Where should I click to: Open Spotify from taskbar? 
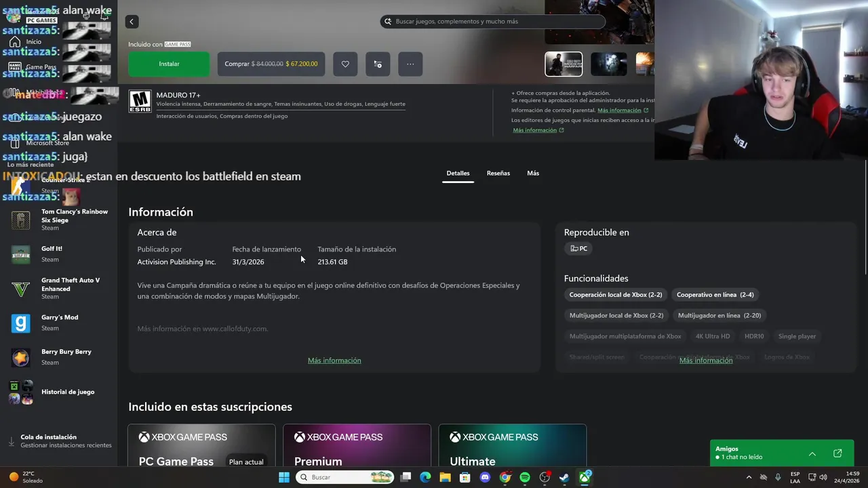pyautogui.click(x=525, y=477)
